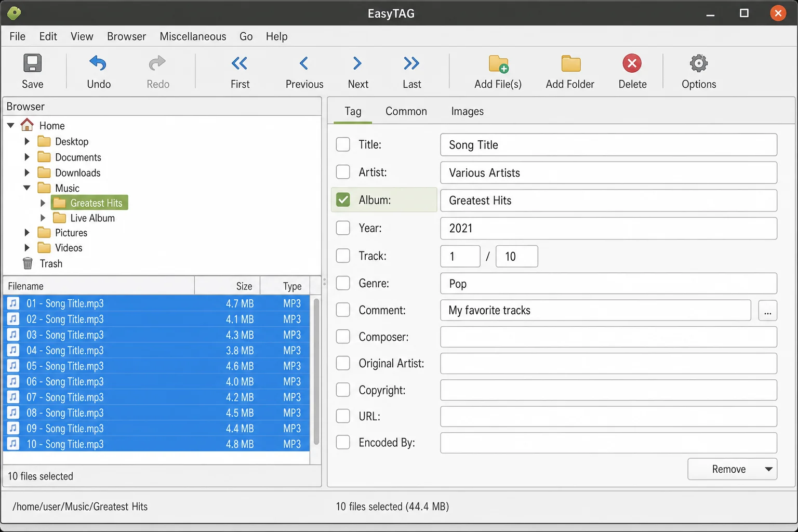
Task: Open the Edit menu
Action: click(48, 36)
